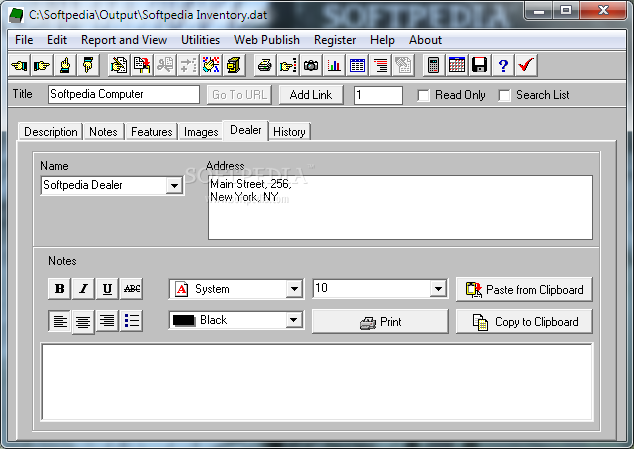Open the Edit menu
Image resolution: width=634 pixels, height=449 pixels.
(x=57, y=40)
